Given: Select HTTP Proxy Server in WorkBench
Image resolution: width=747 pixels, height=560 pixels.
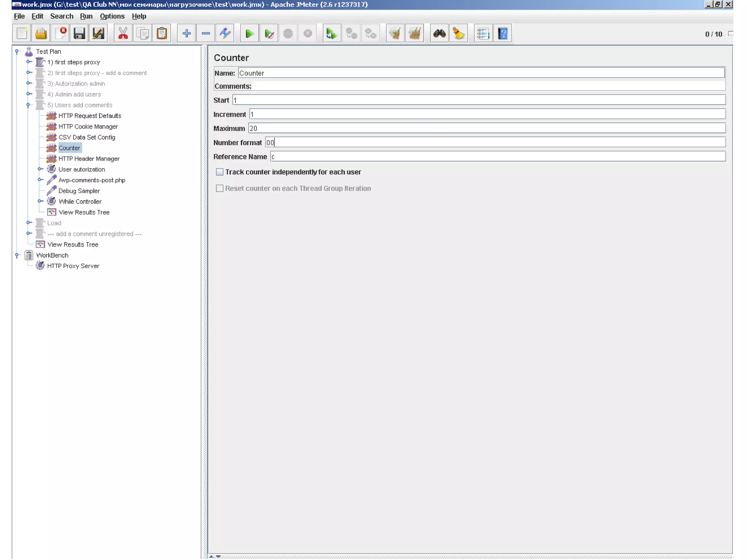Looking at the screenshot, I should (73, 266).
